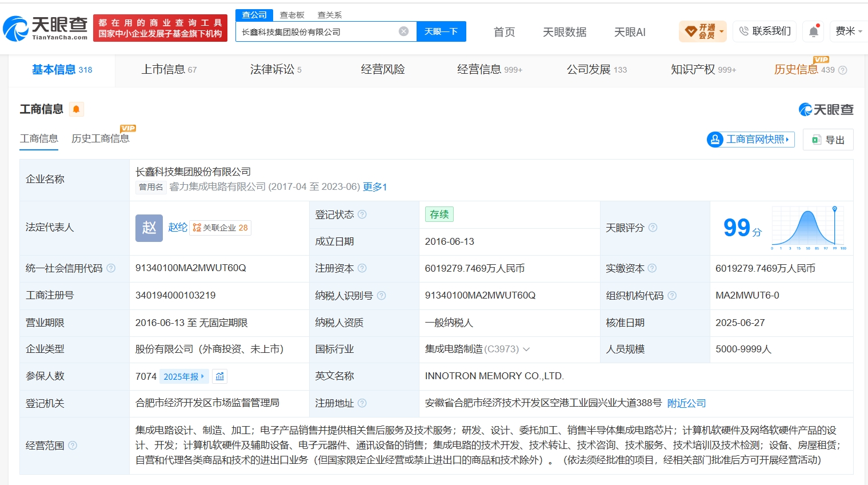Open the chart icon next to 2025年报

click(x=220, y=376)
